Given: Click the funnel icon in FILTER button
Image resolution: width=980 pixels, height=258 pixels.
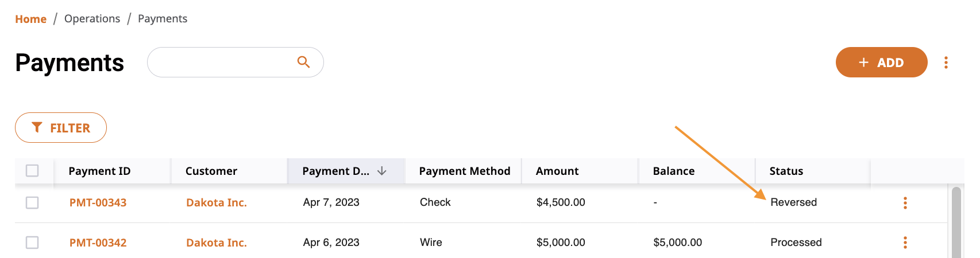Looking at the screenshot, I should [37, 127].
